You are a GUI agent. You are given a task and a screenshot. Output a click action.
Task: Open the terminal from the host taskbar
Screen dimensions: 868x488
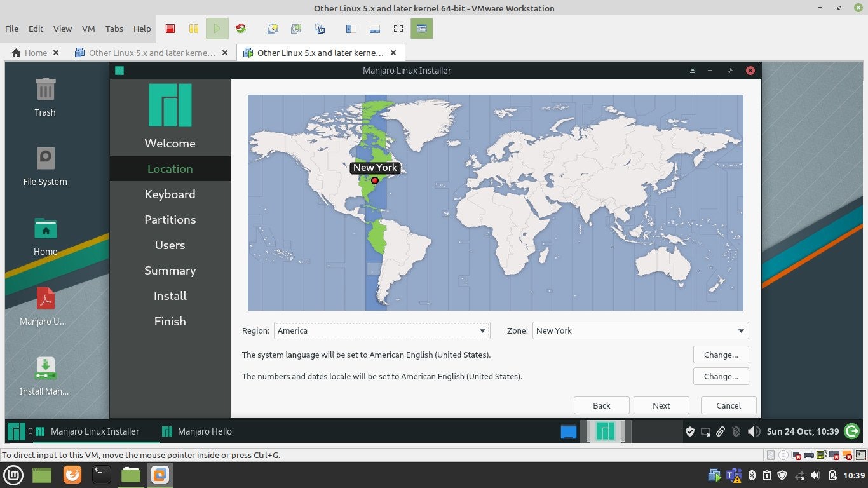[x=102, y=475]
